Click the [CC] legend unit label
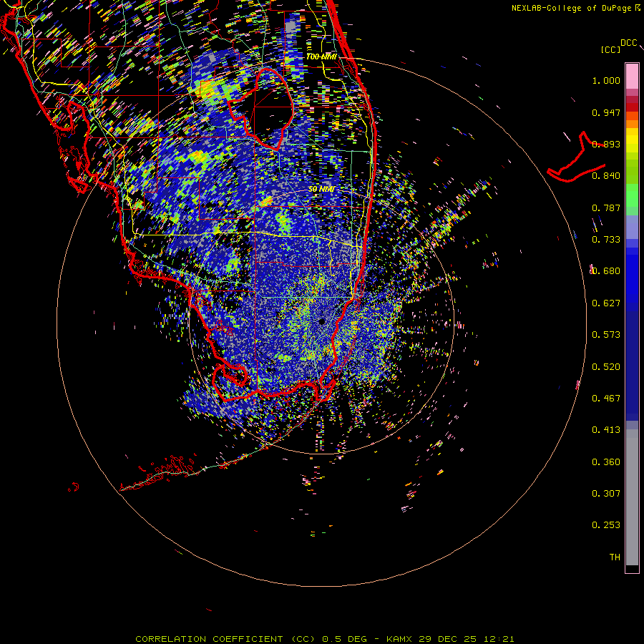 tap(610, 49)
